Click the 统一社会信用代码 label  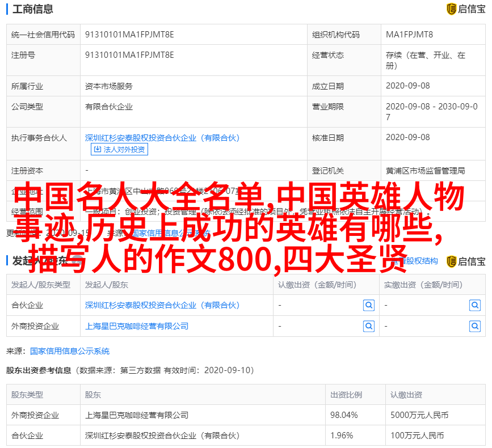point(43,35)
